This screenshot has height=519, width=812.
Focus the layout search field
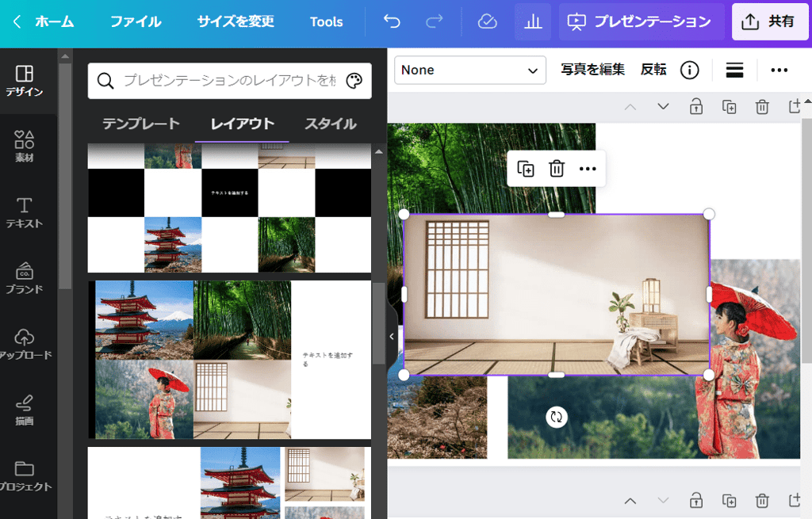click(229, 81)
